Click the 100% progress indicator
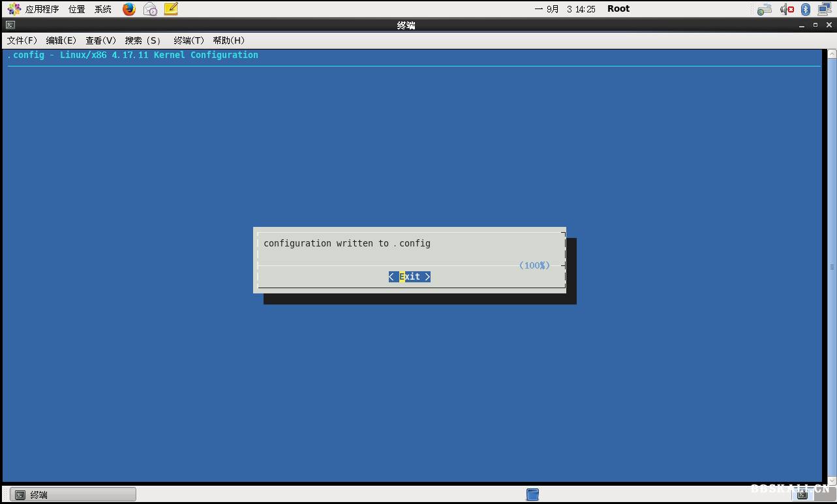The height and width of the screenshot is (504, 837). click(x=534, y=265)
